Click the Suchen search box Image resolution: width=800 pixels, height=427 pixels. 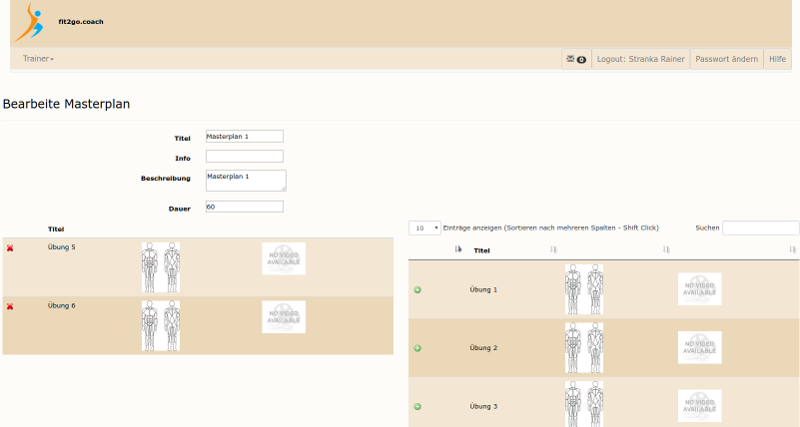point(760,228)
